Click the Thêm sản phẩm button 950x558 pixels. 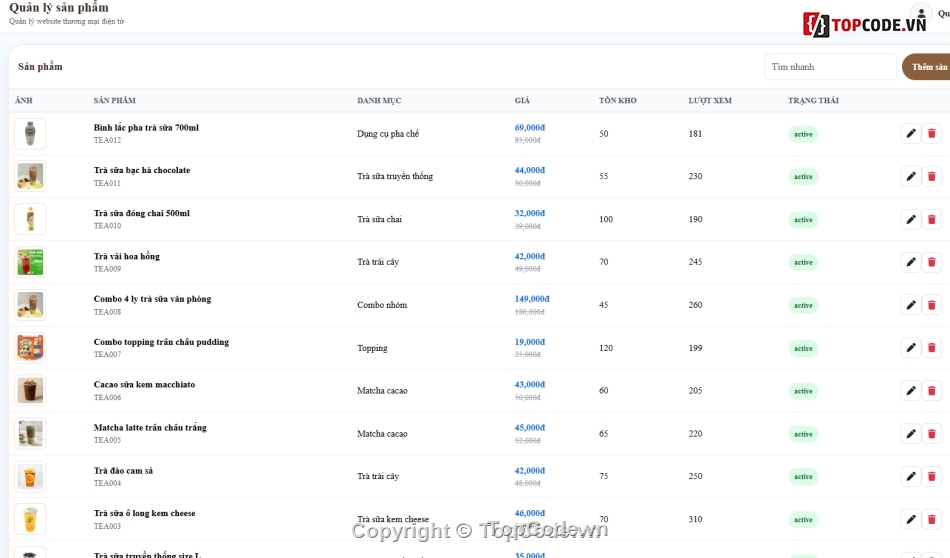[926, 67]
